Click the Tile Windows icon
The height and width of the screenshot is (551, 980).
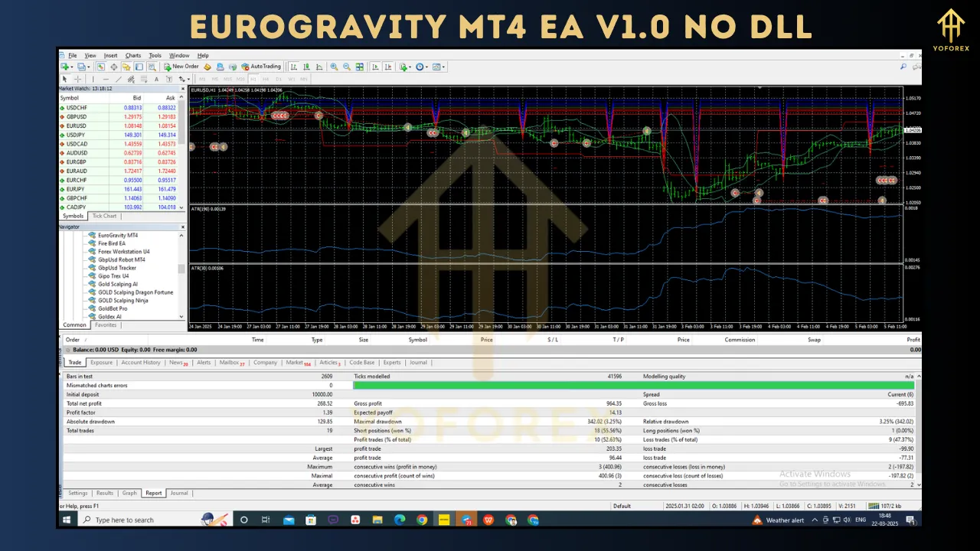tap(360, 67)
